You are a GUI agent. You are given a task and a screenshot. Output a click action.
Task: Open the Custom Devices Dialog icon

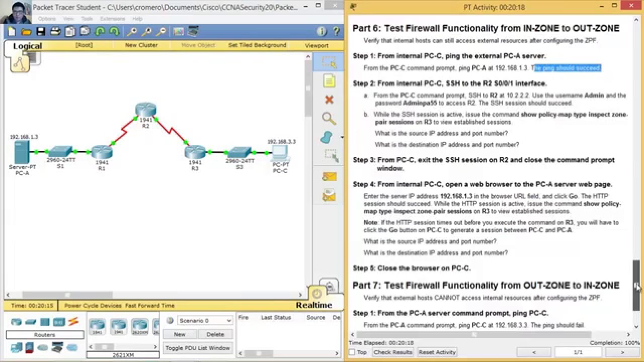coord(193,32)
